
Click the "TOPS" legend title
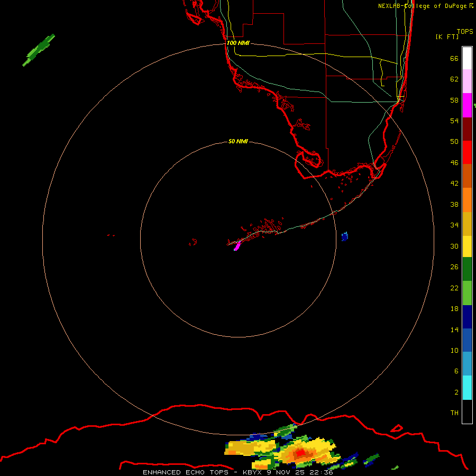(x=465, y=31)
